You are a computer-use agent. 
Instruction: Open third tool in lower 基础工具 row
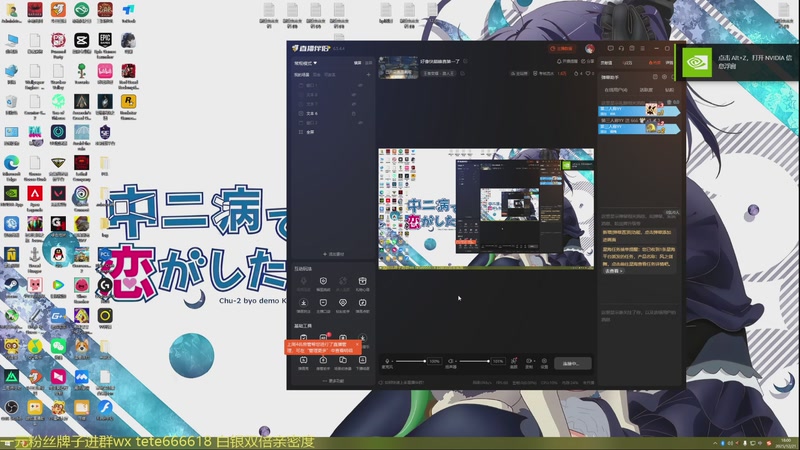[343, 360]
